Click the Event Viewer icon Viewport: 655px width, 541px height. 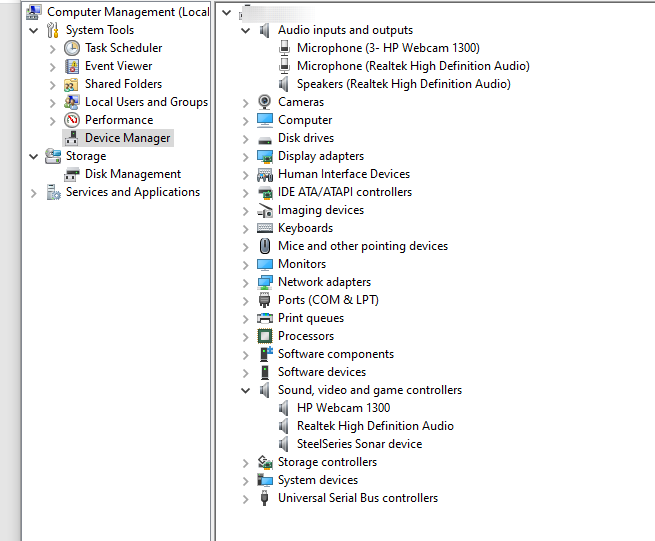click(x=72, y=66)
